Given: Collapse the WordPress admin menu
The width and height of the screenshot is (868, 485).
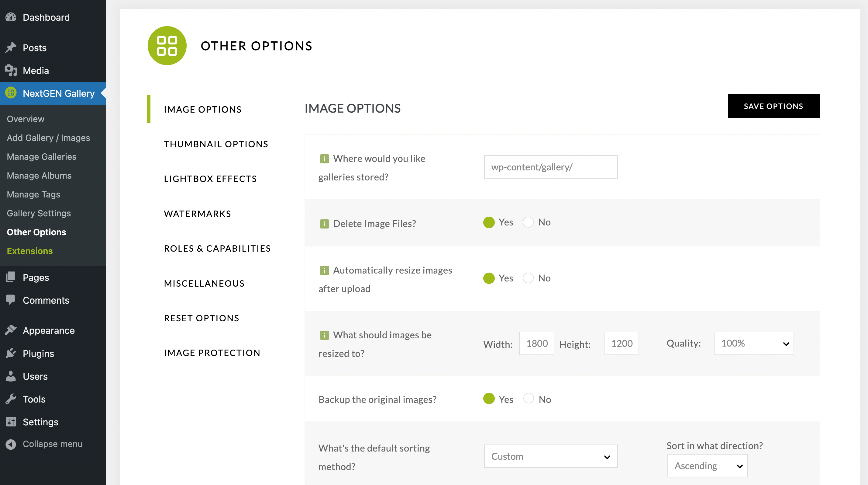Looking at the screenshot, I should (x=52, y=444).
